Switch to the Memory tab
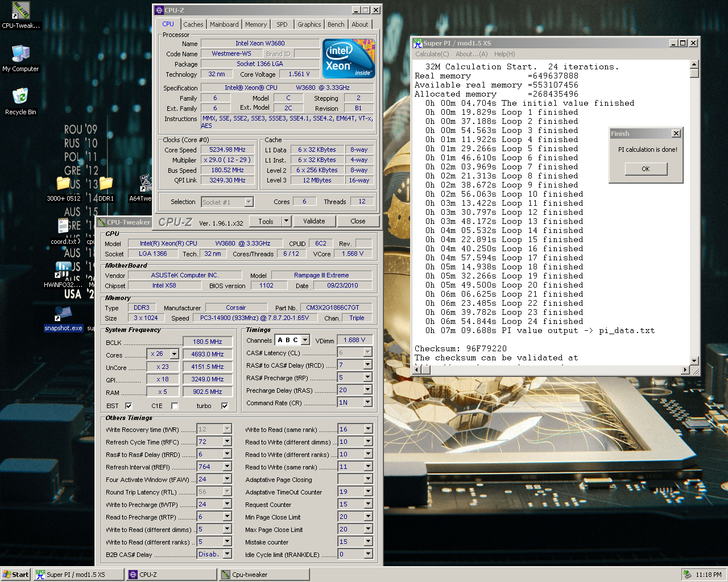Viewport: 728px width, 582px height. point(256,24)
